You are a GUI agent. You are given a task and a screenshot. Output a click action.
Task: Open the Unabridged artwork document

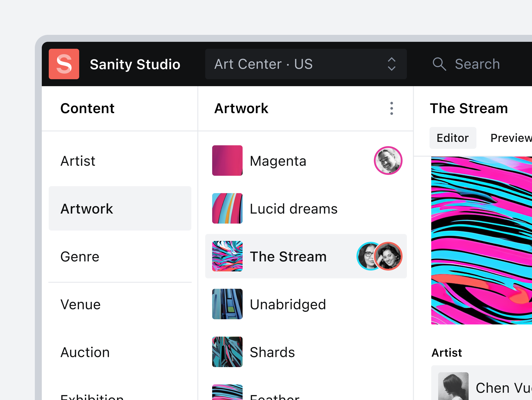pos(288,305)
